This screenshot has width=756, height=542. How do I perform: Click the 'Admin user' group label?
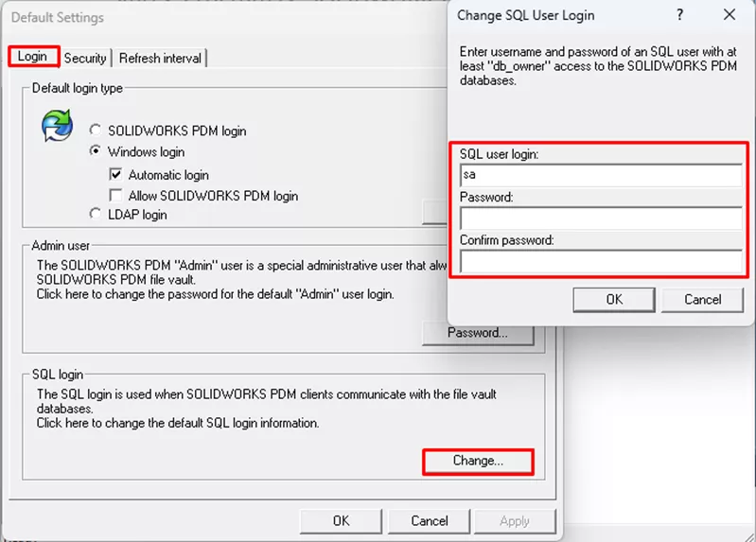tap(61, 246)
